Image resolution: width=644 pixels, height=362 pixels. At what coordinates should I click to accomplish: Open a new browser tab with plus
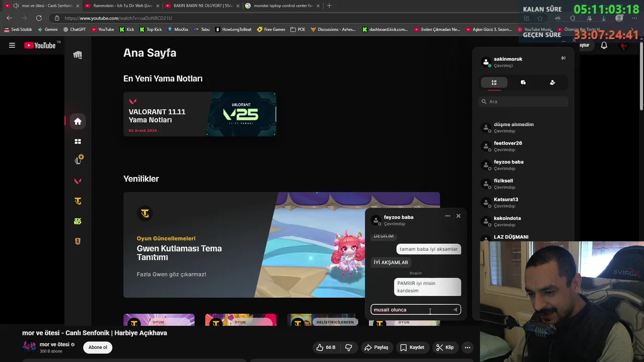tap(329, 6)
